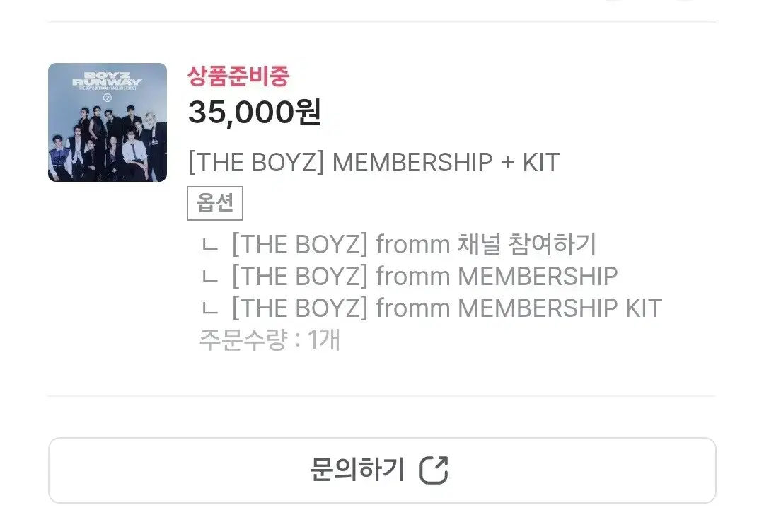Click the share arrow icon beside 문의하기

click(x=434, y=470)
